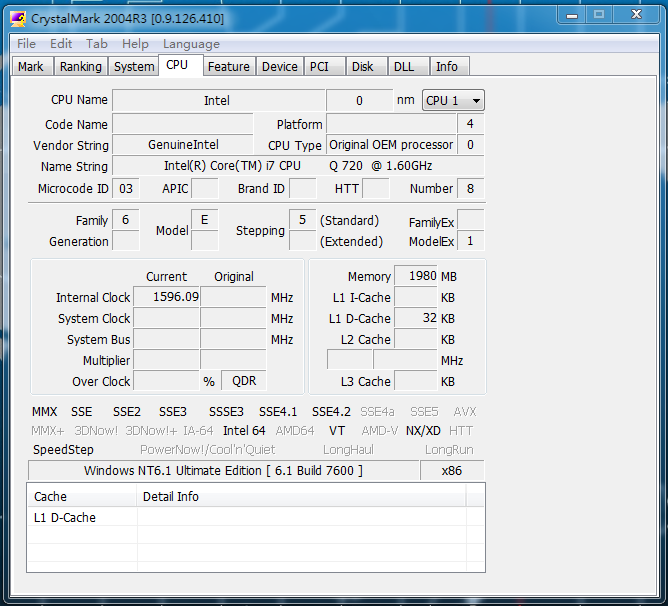Click the x86 architecture field
Viewport: 668px width, 606px height.
click(452, 470)
